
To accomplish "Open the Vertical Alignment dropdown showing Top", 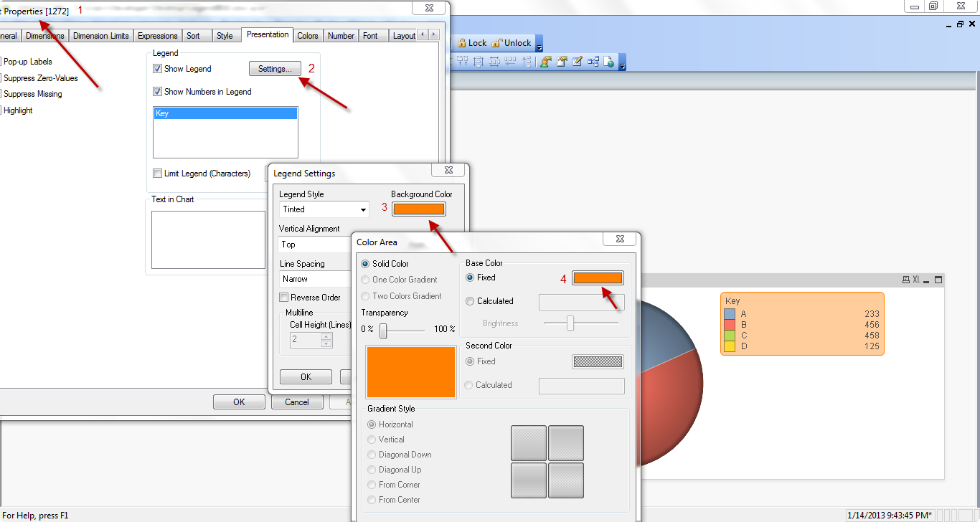I will click(316, 245).
